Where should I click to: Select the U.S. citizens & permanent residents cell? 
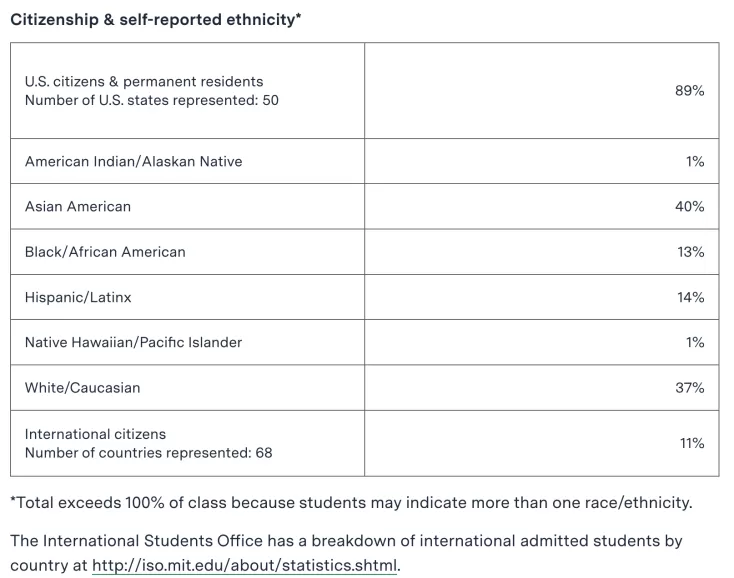click(187, 90)
